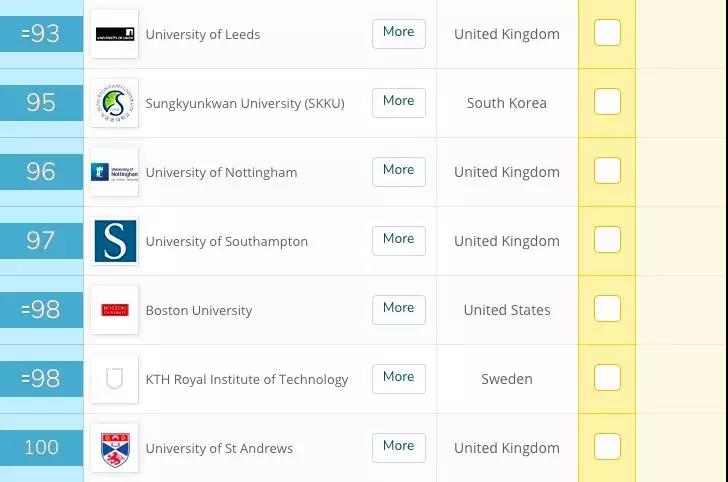Click the St Andrews crest logo
728x482 pixels.
coord(115,448)
